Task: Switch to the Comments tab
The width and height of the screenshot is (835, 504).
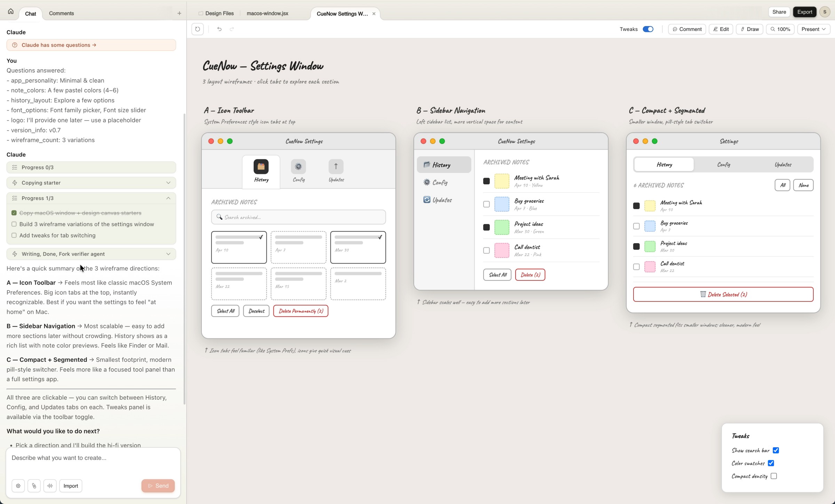Action: (x=61, y=14)
